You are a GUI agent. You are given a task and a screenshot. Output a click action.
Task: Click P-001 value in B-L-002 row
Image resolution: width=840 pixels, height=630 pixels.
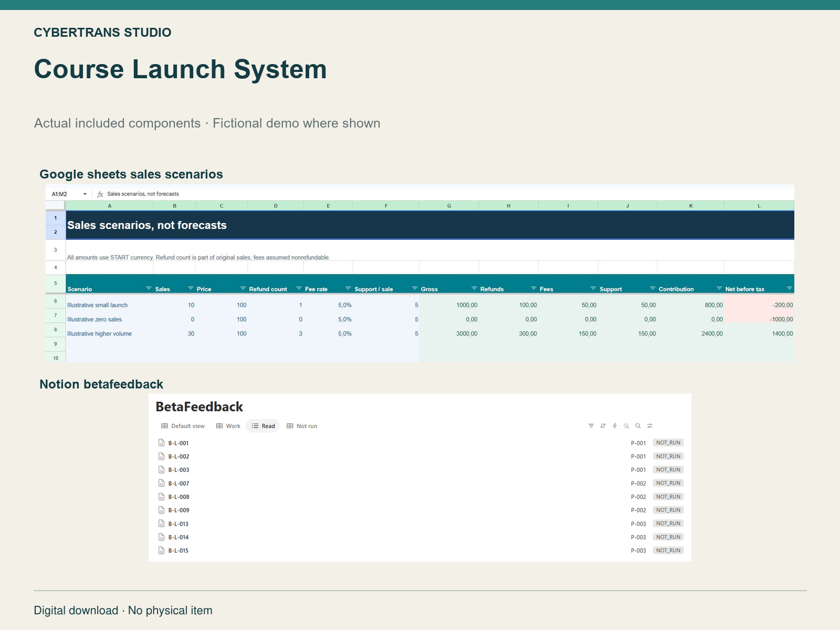[638, 457]
